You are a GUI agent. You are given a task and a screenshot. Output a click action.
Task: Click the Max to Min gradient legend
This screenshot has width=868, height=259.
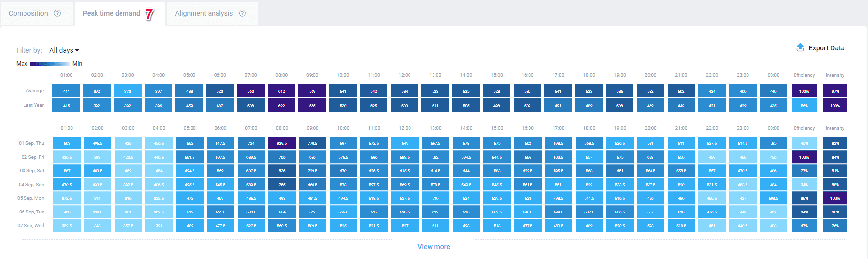tap(49, 64)
